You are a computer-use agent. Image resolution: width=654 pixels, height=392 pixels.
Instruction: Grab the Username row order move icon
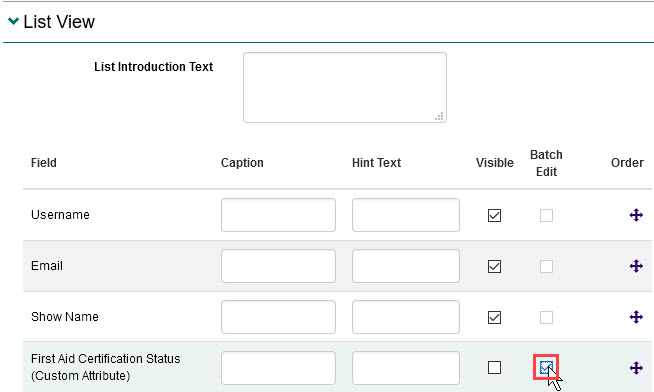[636, 215]
